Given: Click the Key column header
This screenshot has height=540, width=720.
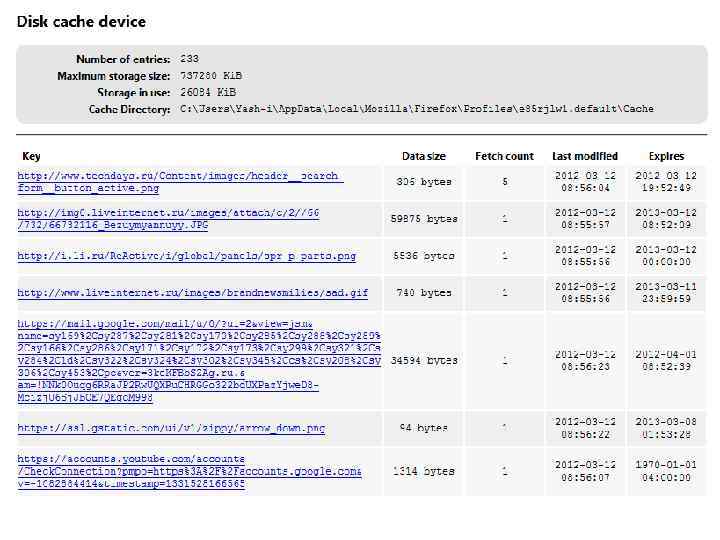Looking at the screenshot, I should point(31,156).
